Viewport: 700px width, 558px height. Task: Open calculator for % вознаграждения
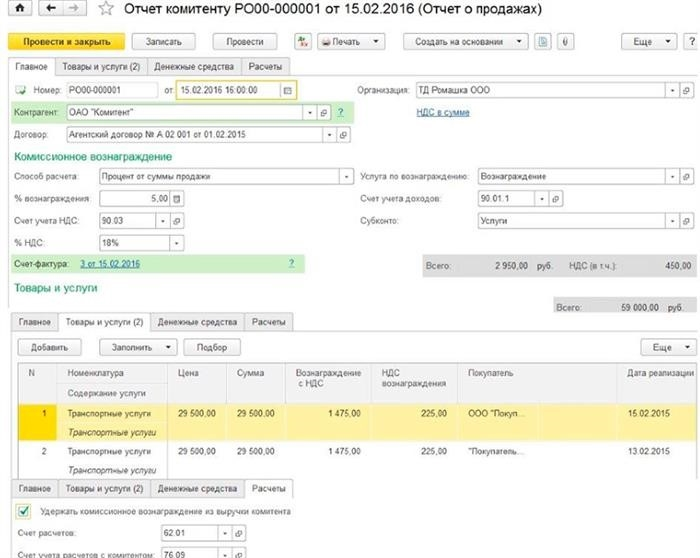pos(177,199)
